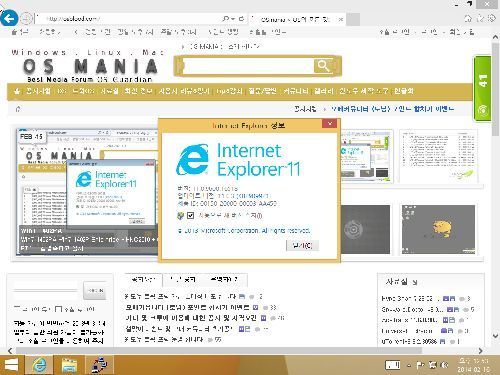Open the Tools gear icon in IE
The height and width of the screenshot is (375, 500).
point(492,19)
